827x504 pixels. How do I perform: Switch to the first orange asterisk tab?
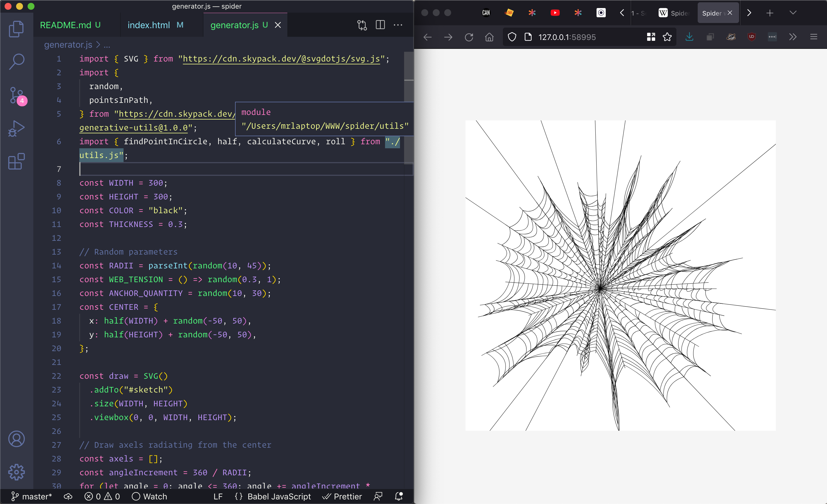(x=532, y=13)
